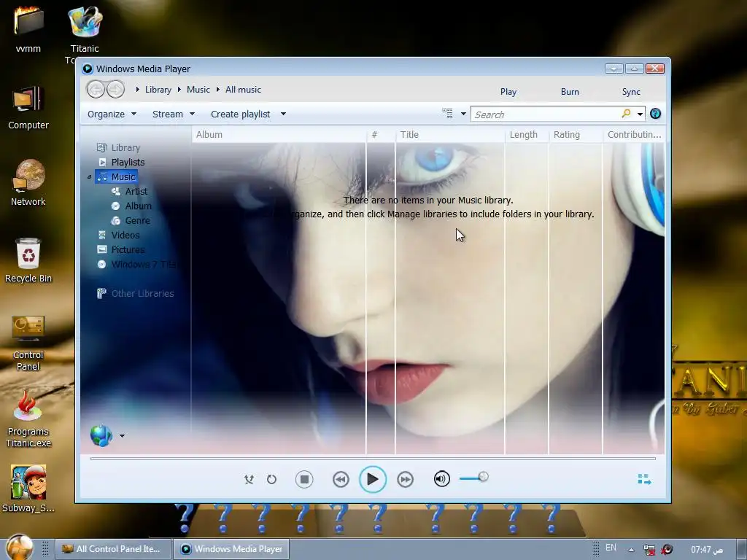This screenshot has width=747, height=560.
Task: Click in the Search input field
Action: point(546,114)
